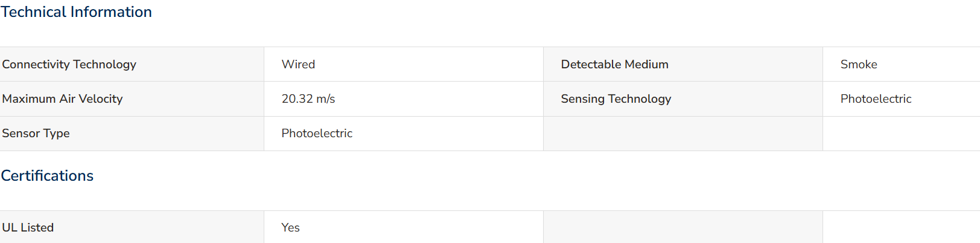This screenshot has width=980, height=243.
Task: Click the Certifications heading
Action: (47, 176)
